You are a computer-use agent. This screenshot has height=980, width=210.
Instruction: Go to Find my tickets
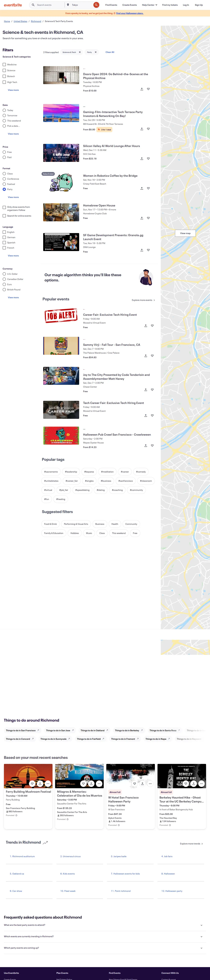[x=170, y=5]
